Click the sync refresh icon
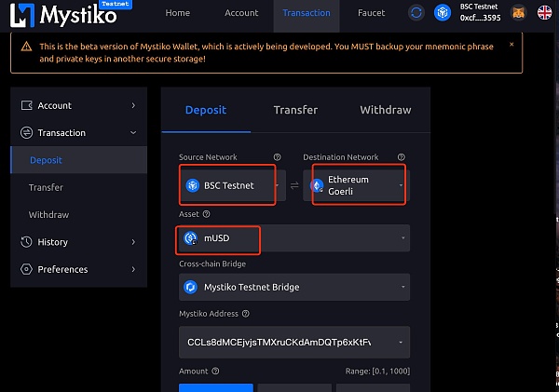Viewport: 559px width, 392px height. [x=416, y=13]
